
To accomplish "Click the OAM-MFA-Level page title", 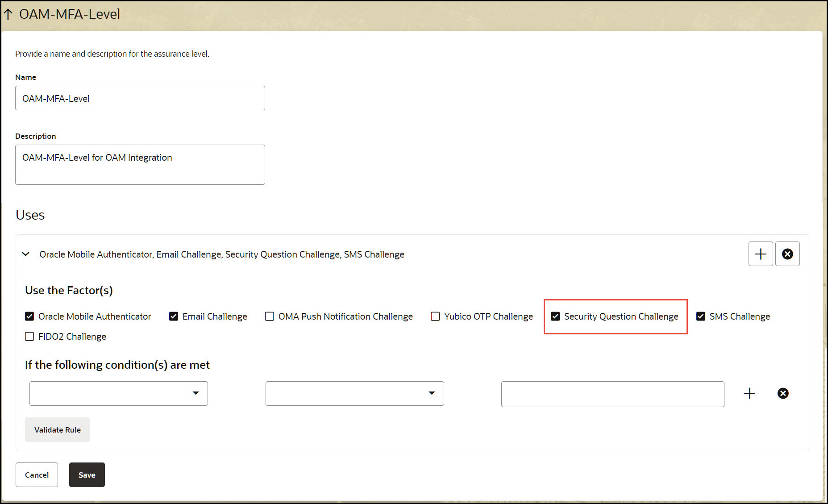I will (70, 14).
